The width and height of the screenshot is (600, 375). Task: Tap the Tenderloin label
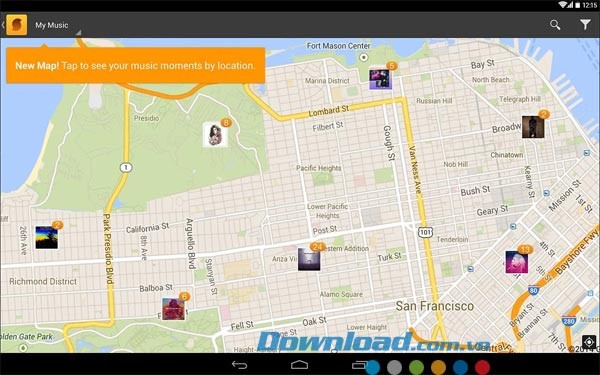click(452, 240)
